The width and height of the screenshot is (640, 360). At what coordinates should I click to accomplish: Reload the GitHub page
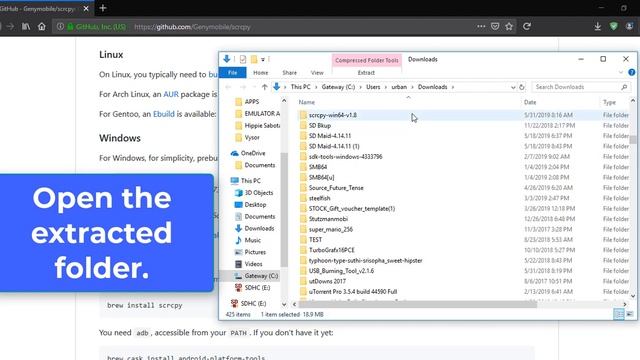coord(527,27)
